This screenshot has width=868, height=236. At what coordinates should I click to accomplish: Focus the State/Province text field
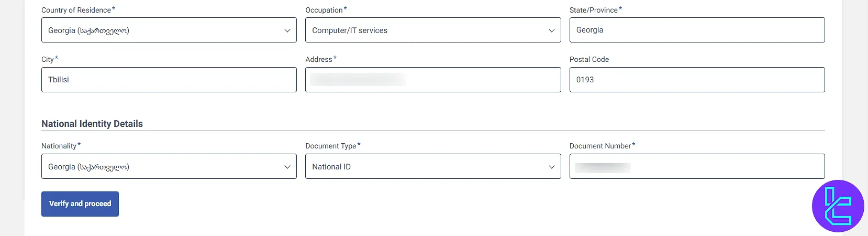pos(697,30)
